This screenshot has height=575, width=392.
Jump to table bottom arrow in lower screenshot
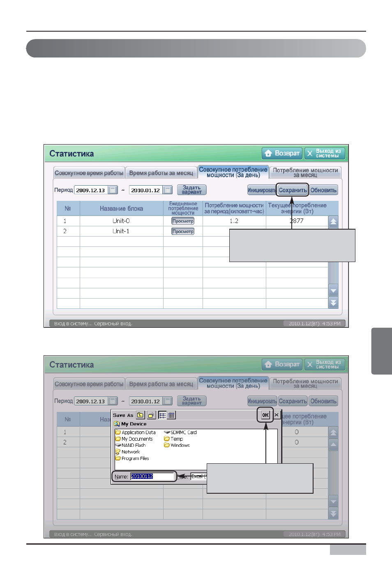[333, 513]
